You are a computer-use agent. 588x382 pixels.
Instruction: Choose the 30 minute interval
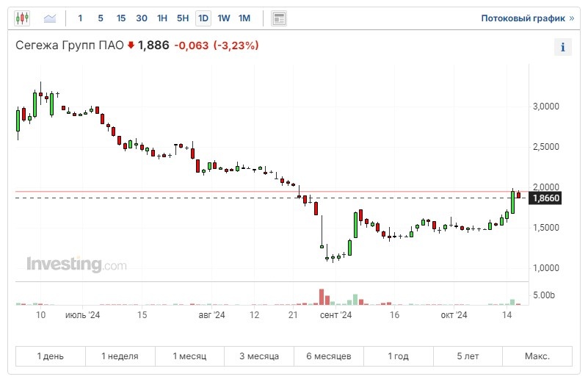click(142, 18)
